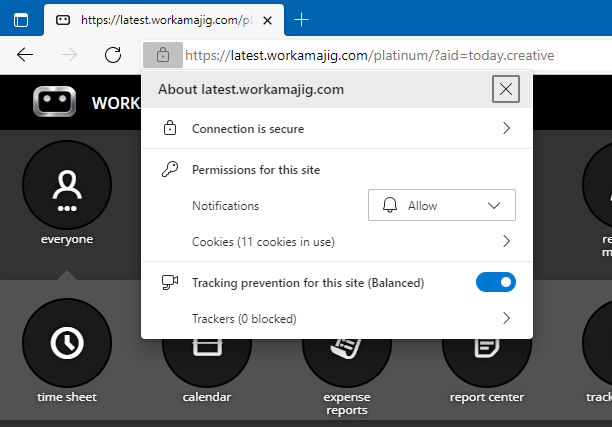Click the URL address bar text

[370, 55]
